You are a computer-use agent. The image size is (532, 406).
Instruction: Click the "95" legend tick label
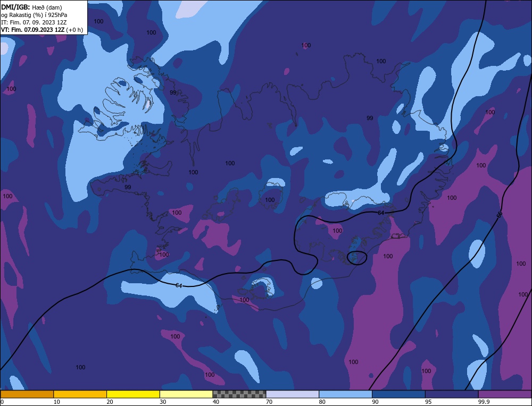point(428,402)
